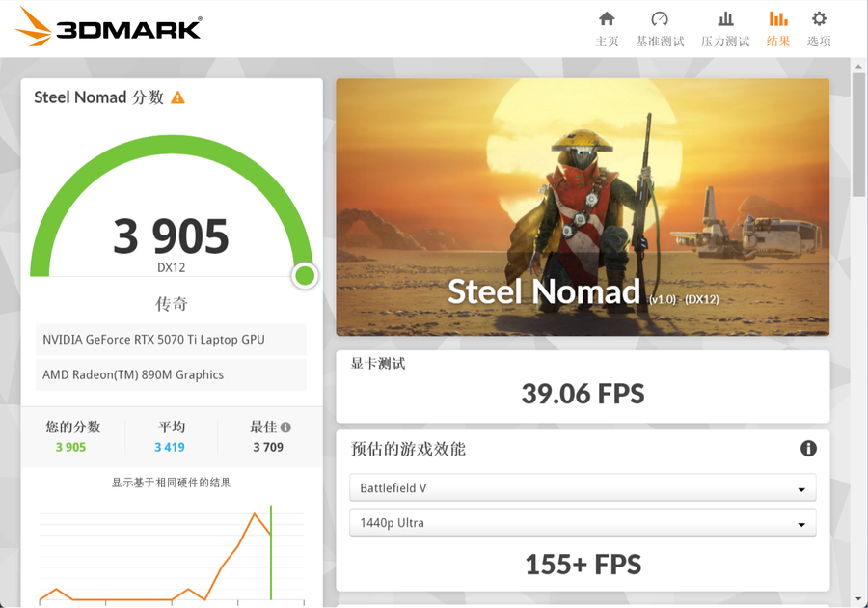Screen dimensions: 868x608
Task: Expand the Battlefield V game dropdown
Action: point(583,487)
